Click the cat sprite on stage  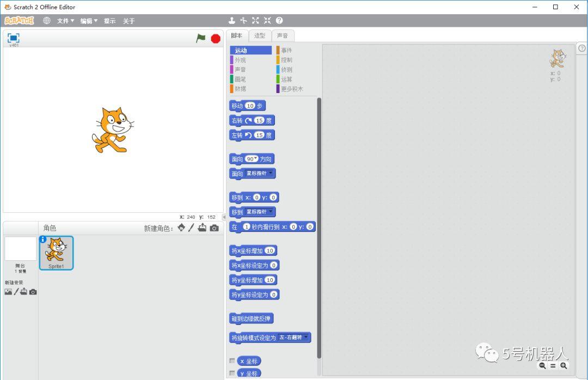pos(113,130)
